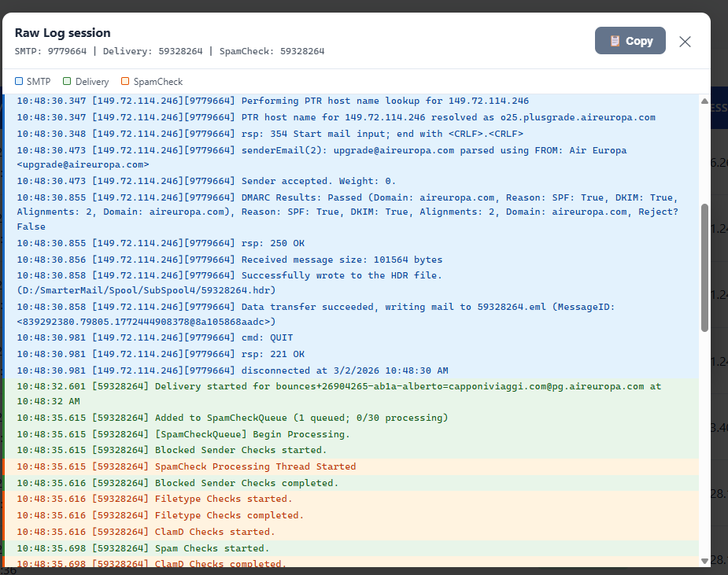Click the scrollbar down arrow in log
This screenshot has height=575, width=728.
point(704,560)
